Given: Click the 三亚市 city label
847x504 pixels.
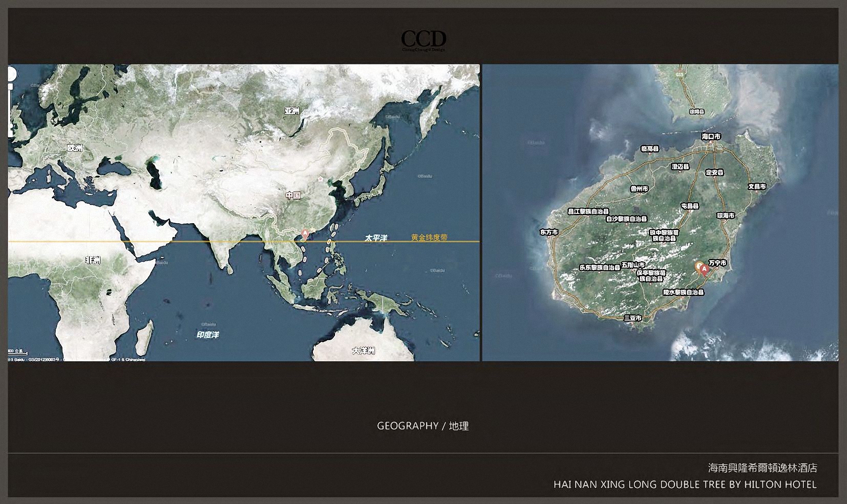Looking at the screenshot, I should point(633,318).
